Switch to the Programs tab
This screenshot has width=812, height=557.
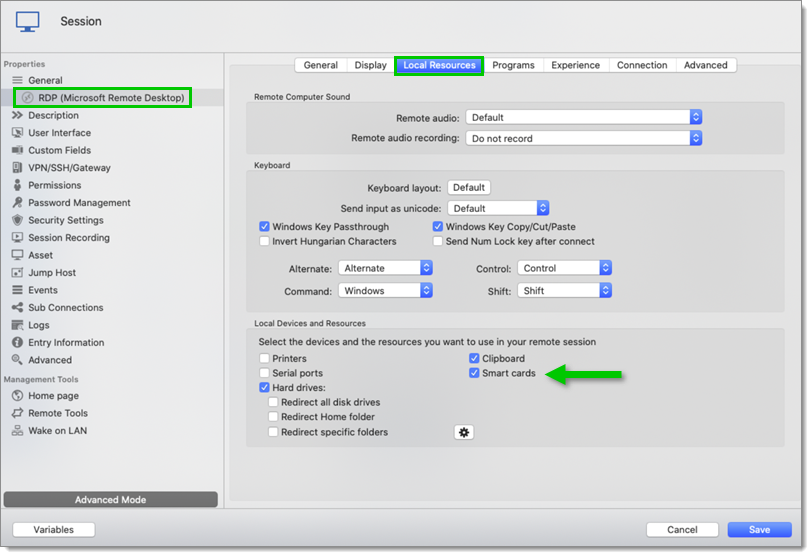[x=513, y=65]
